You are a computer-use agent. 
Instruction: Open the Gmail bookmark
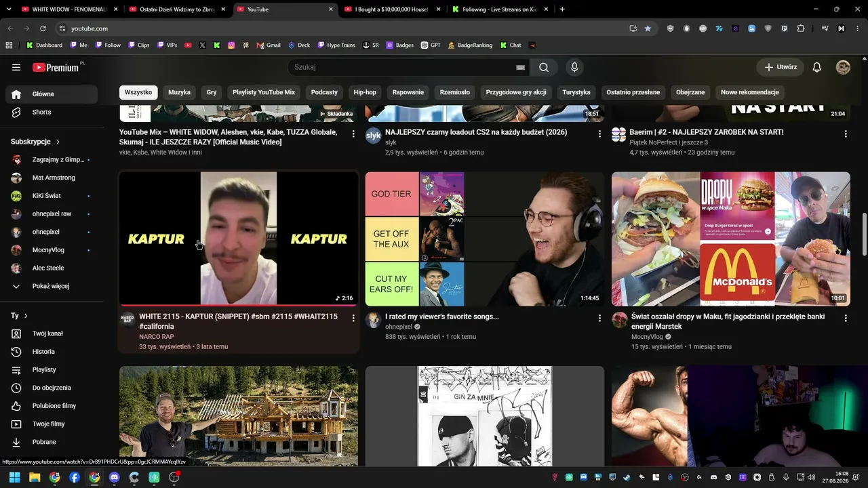tap(269, 45)
